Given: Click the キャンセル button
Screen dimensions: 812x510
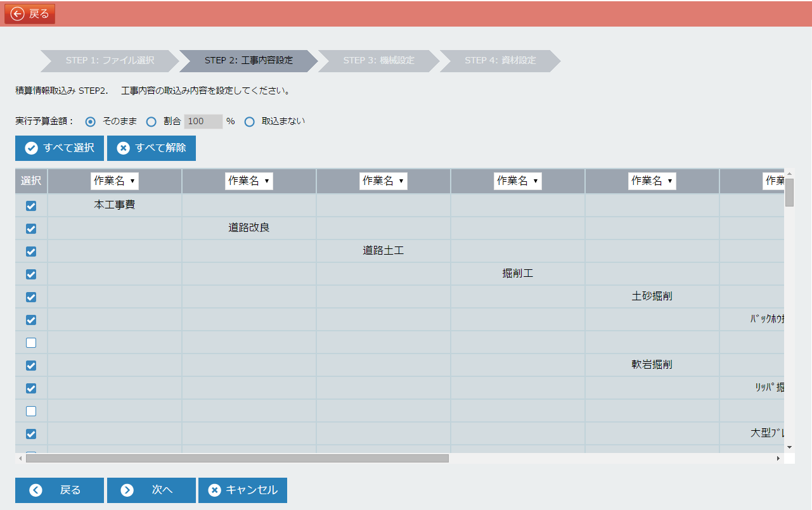Looking at the screenshot, I should coord(243,490).
